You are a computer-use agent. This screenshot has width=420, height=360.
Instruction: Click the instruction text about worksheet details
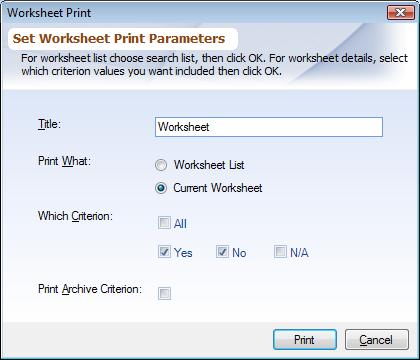point(214,64)
